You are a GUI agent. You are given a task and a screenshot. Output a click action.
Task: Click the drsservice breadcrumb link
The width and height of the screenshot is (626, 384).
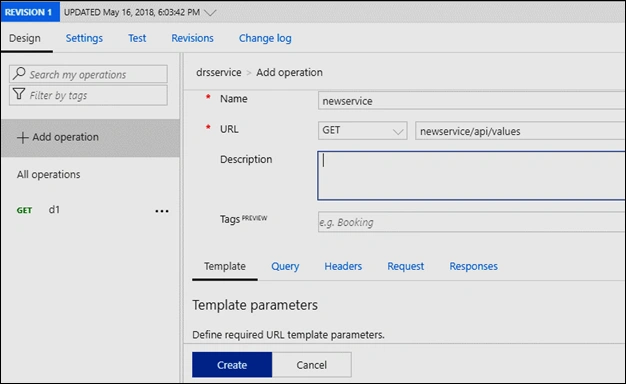click(219, 73)
